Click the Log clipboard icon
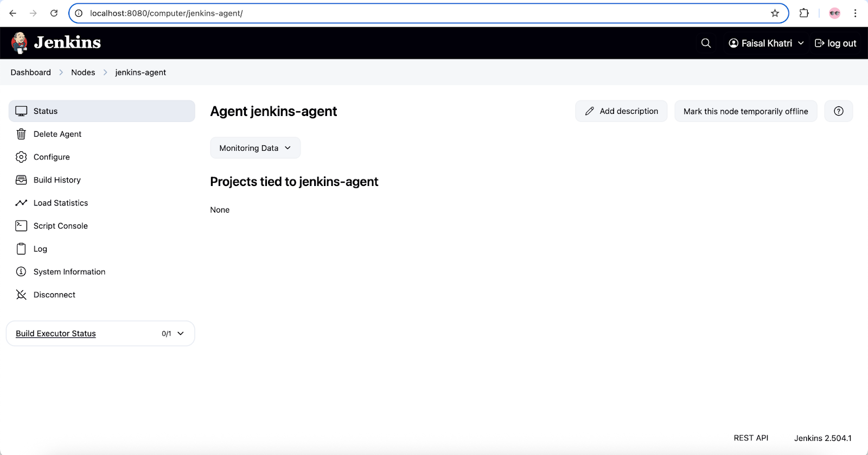 (x=21, y=249)
